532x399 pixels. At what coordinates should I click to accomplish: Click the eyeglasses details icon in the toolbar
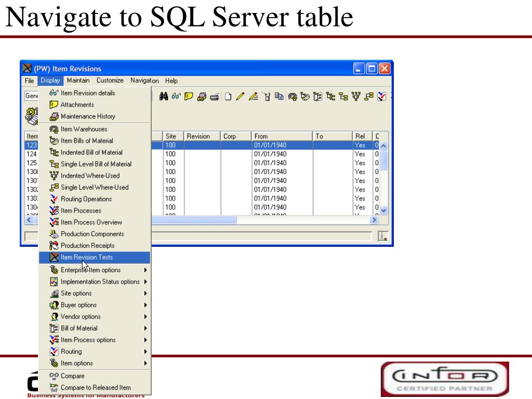pos(176,96)
